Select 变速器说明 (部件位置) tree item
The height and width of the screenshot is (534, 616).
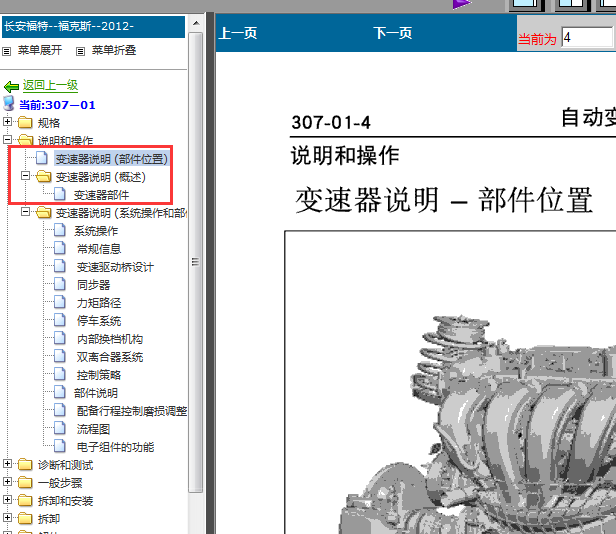[112, 159]
